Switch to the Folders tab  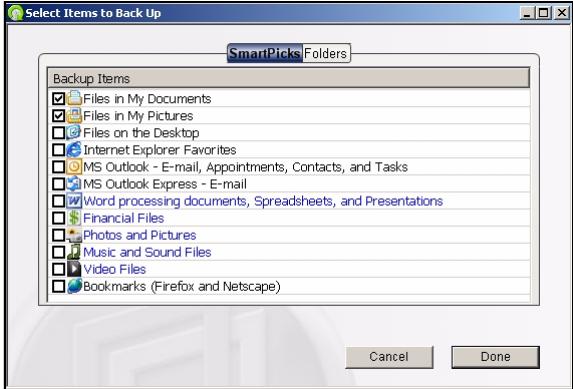pos(326,53)
